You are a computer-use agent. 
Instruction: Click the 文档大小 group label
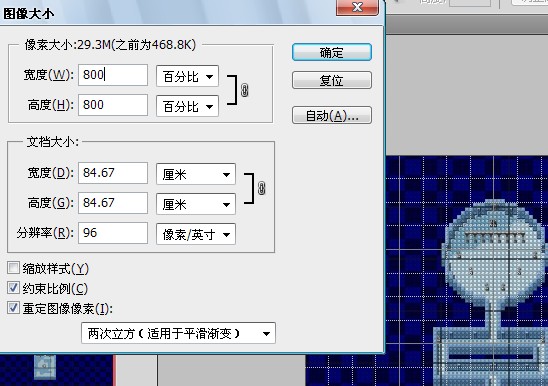click(53, 142)
